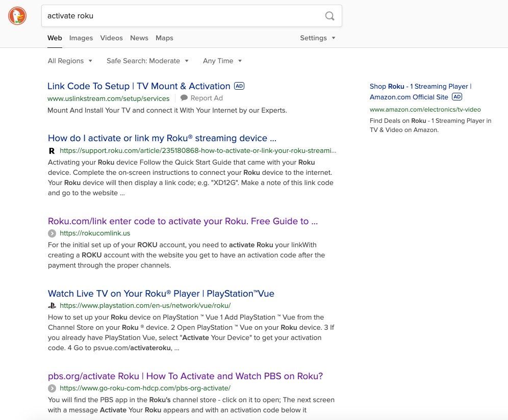Click snippet starting 'You will find the PBS app'
This screenshot has height=420, width=508.
[191, 405]
